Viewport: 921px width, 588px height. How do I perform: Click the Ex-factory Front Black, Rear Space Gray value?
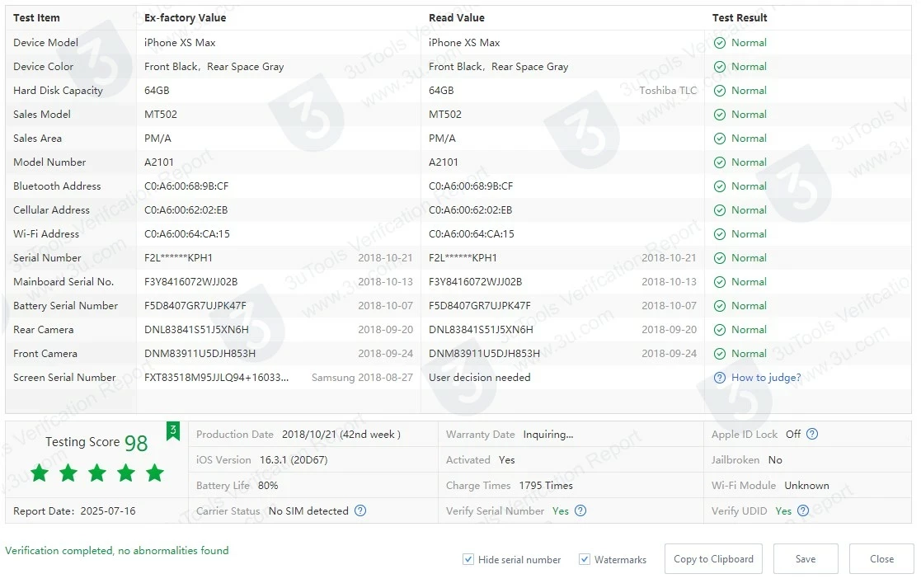(x=214, y=67)
